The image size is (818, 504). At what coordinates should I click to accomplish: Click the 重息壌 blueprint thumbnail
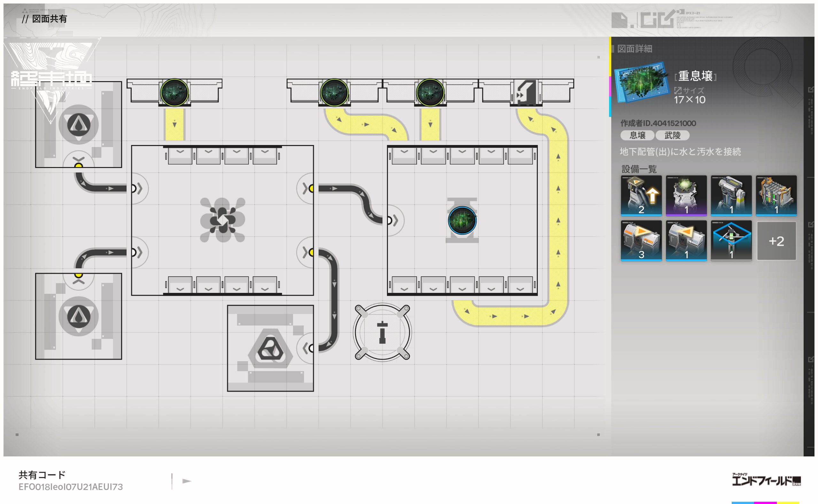click(x=642, y=82)
